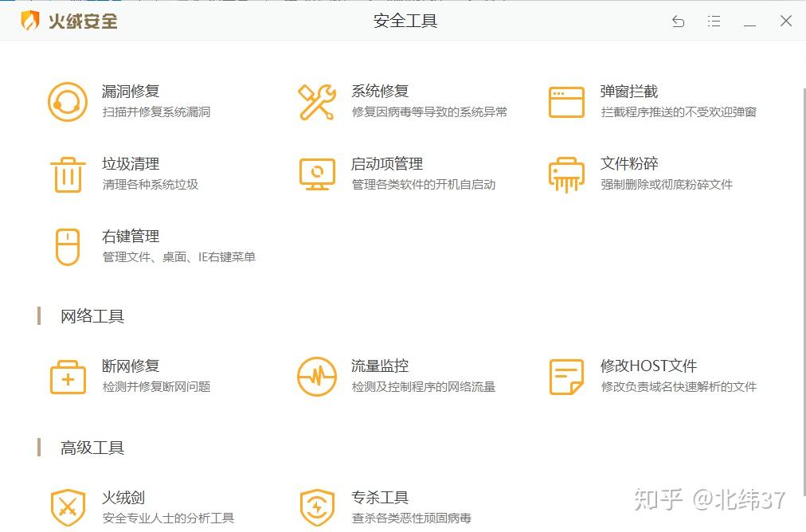Click the 文件粉碎 shredder icon
Viewport: 806px width, 532px height.
pyautogui.click(x=566, y=174)
